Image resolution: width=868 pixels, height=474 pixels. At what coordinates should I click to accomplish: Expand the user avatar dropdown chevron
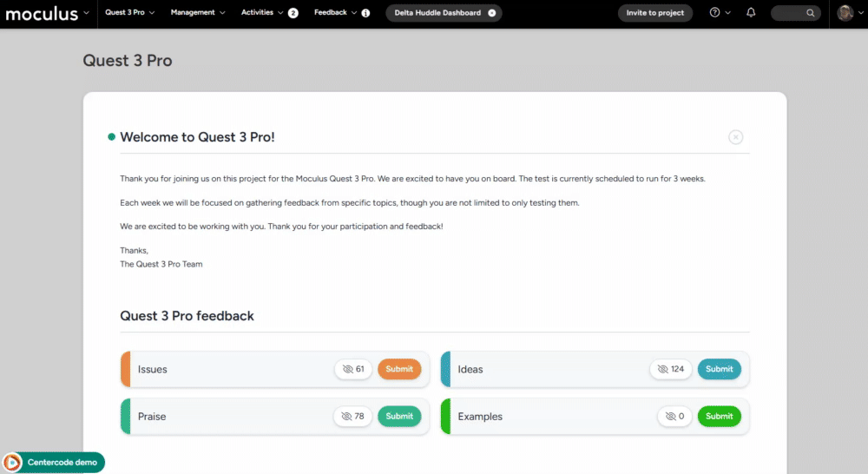click(861, 13)
